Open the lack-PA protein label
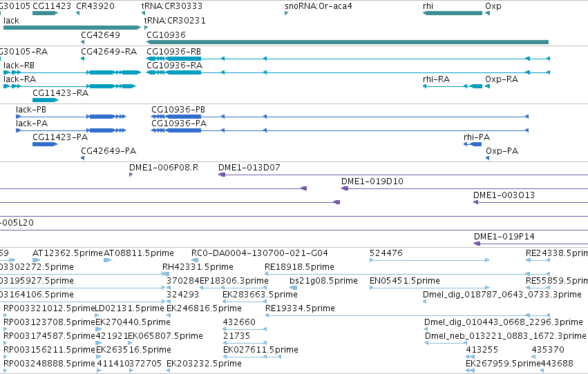This screenshot has height=374, width=588. click(32, 123)
